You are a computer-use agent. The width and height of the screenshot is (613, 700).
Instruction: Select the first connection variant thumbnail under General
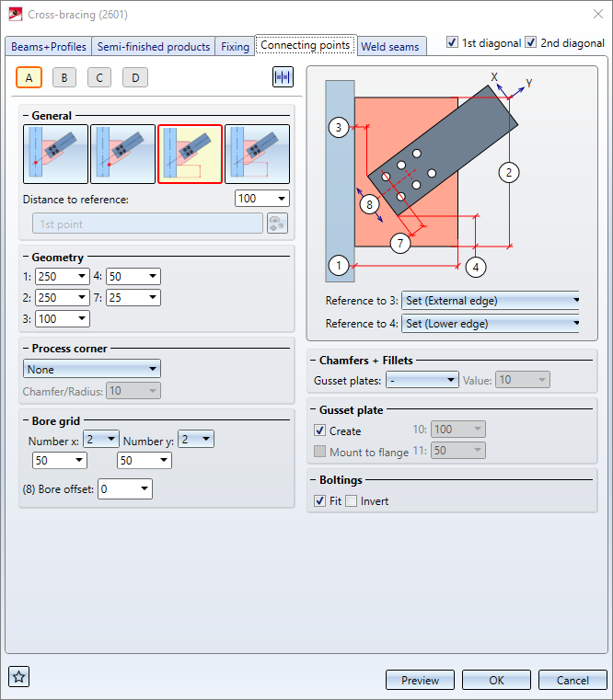click(55, 154)
